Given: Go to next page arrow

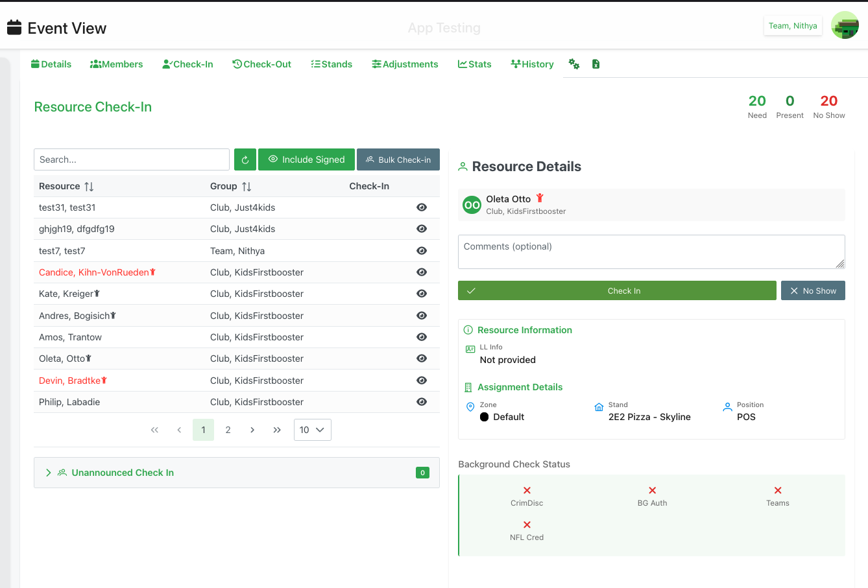Looking at the screenshot, I should tap(252, 430).
